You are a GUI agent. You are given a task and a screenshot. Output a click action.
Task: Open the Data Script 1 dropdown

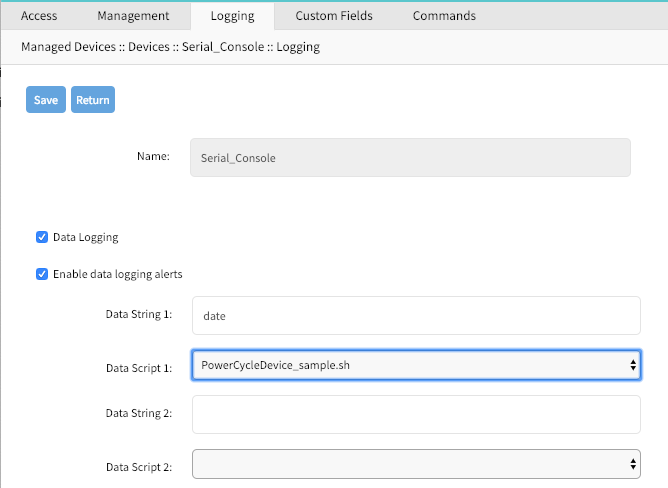(416, 365)
